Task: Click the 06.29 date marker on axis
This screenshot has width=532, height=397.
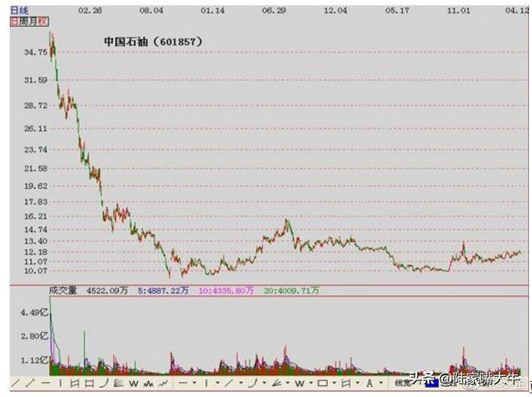Action: [x=274, y=11]
